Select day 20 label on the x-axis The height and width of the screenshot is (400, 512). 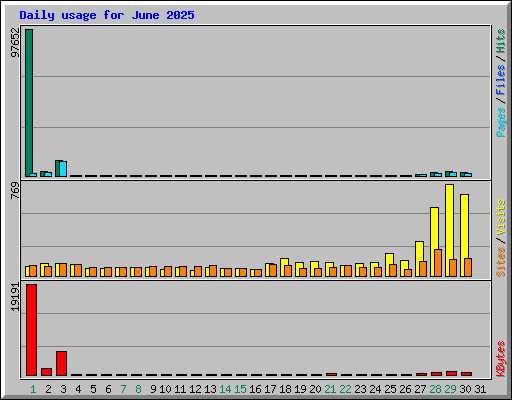(x=315, y=389)
